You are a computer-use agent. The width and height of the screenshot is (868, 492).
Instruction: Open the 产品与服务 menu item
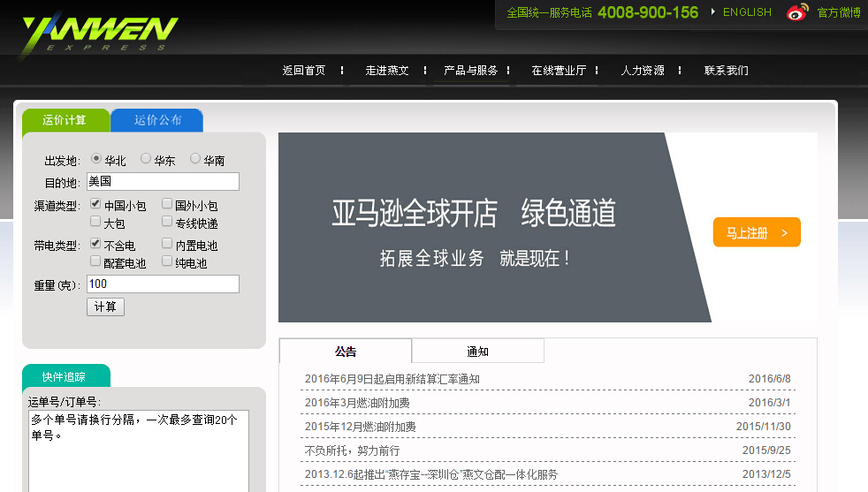point(470,71)
